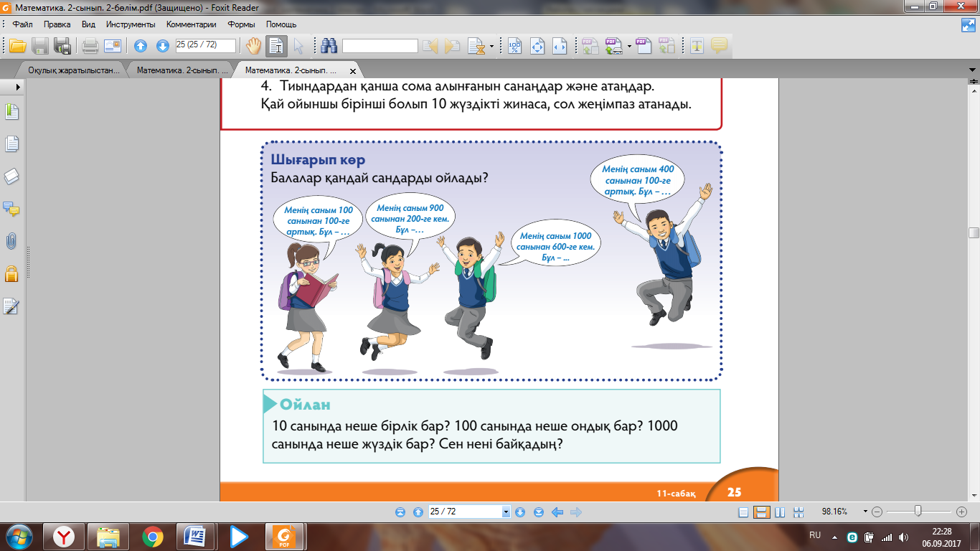Enable single page view mode
This screenshot has width=980, height=551.
[x=743, y=512]
